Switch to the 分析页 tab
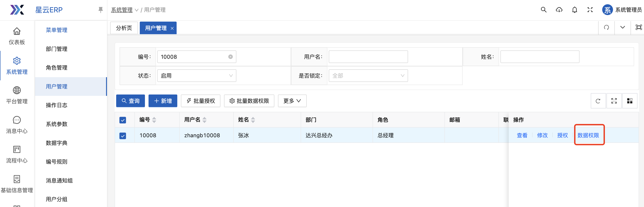This screenshot has height=207, width=644. 124,28
